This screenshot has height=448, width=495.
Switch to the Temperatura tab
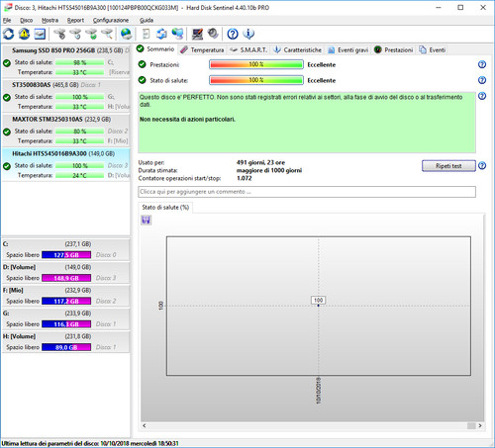tap(203, 49)
